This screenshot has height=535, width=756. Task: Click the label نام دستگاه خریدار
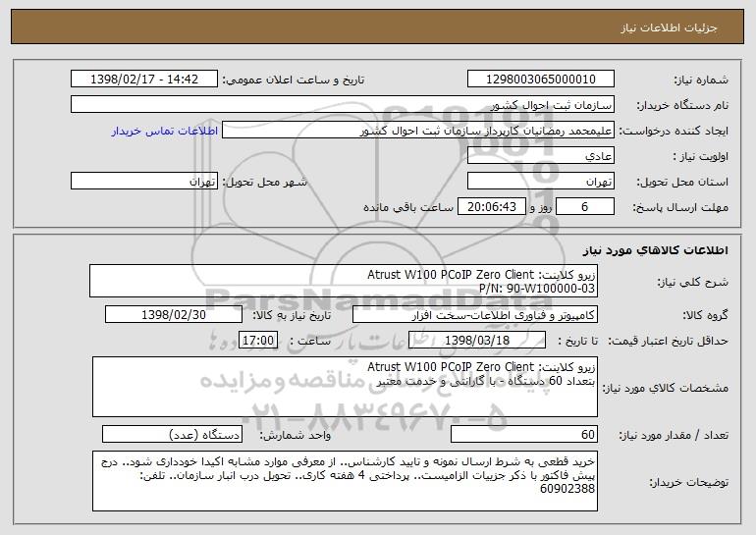coord(682,106)
